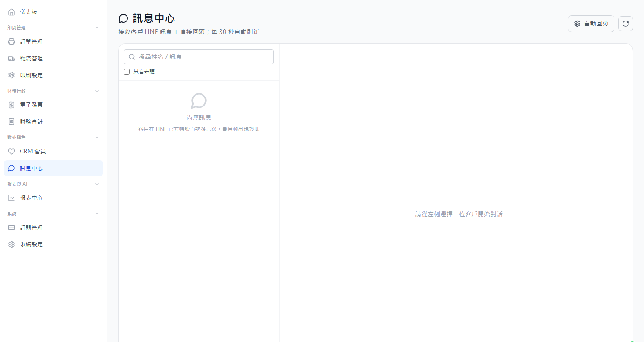Viewport: 644px width, 342px height.
Task: Click the 尚無訊息 empty-state text
Action: pyautogui.click(x=199, y=118)
